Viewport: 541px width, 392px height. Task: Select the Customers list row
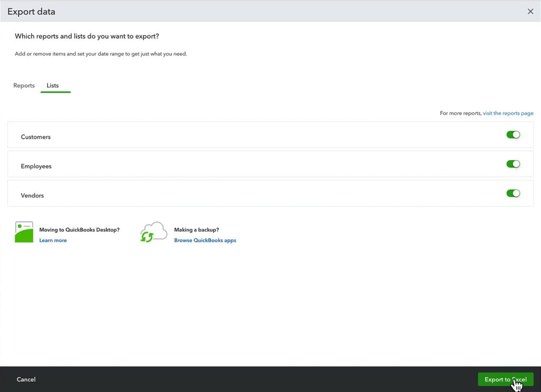coord(35,137)
